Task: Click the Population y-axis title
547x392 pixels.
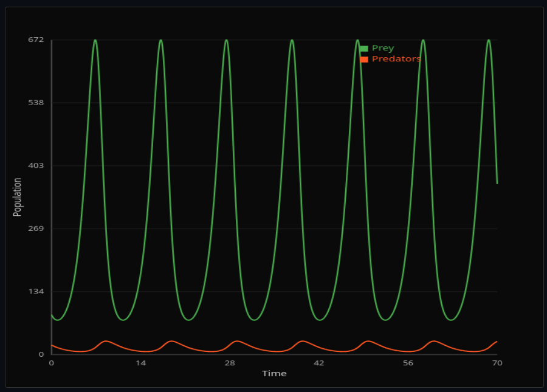Action: pos(18,197)
